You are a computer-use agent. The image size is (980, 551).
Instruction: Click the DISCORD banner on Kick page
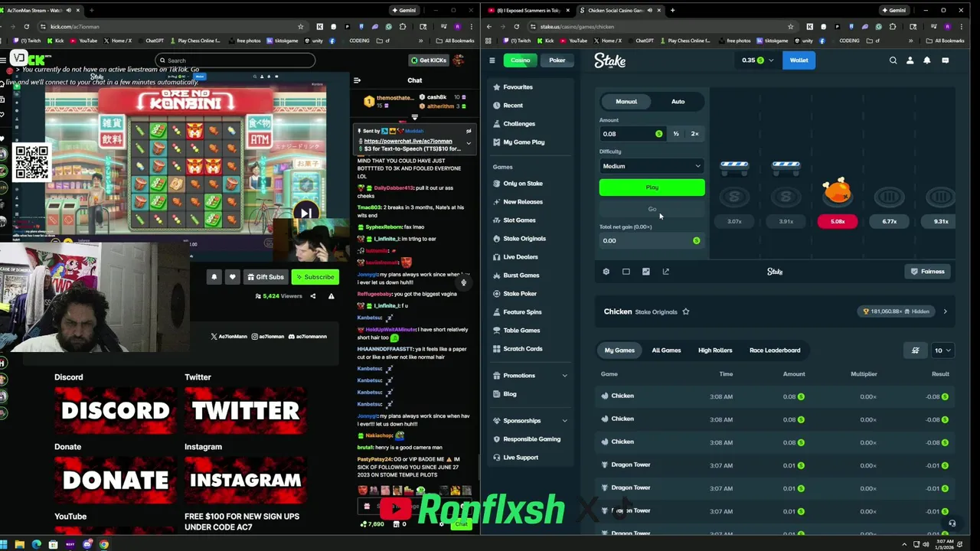(116, 411)
